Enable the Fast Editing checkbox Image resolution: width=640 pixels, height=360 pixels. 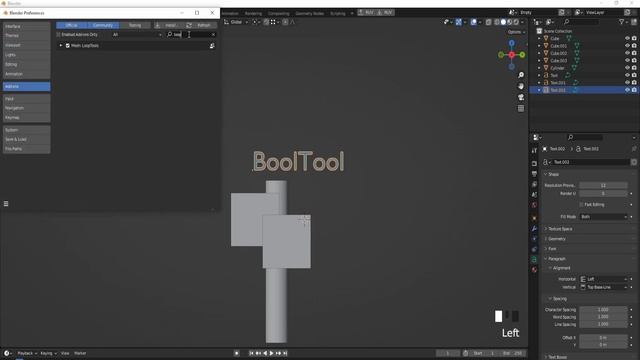point(582,204)
